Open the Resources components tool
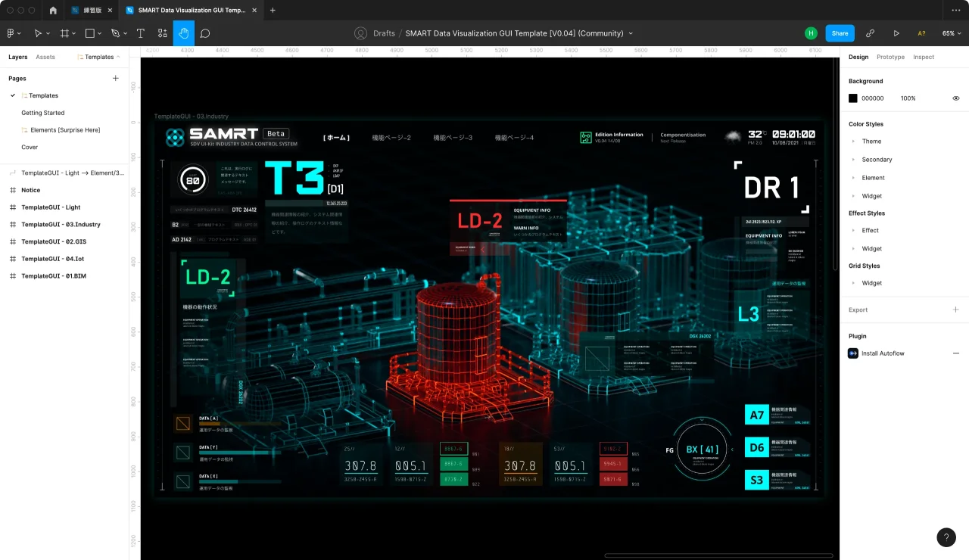The height and width of the screenshot is (560, 969). tap(162, 33)
